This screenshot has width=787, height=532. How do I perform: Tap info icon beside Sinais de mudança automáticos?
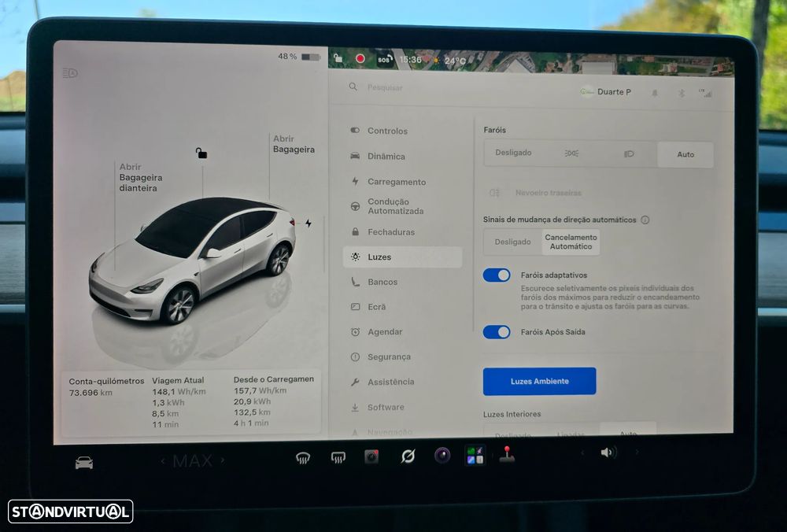point(645,220)
